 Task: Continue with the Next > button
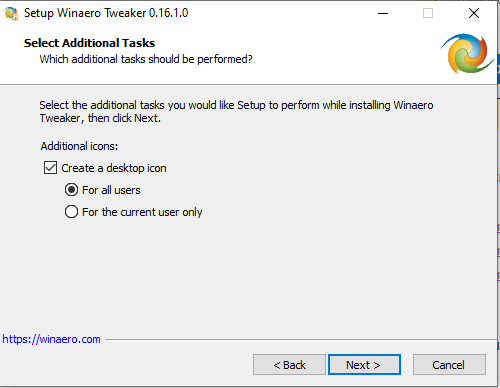[x=364, y=365]
